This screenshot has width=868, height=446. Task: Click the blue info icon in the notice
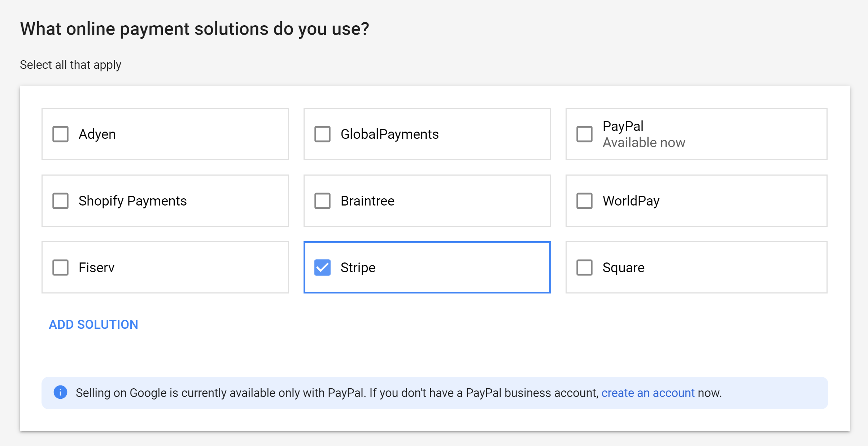pyautogui.click(x=60, y=392)
